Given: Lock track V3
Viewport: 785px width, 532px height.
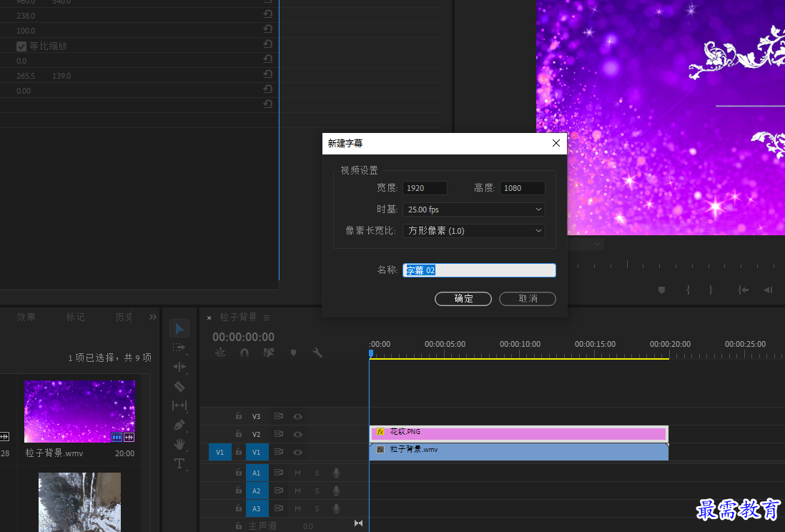Looking at the screenshot, I should tap(239, 415).
